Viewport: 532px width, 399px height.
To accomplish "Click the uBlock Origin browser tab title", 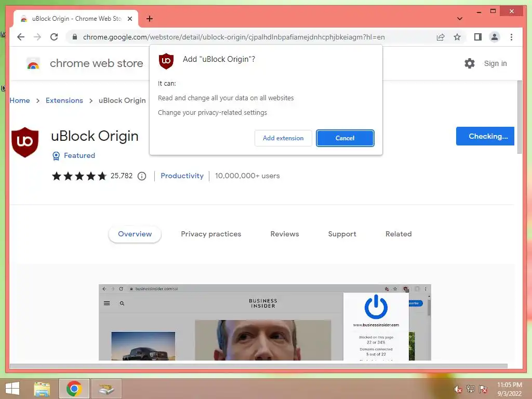I will point(77,19).
